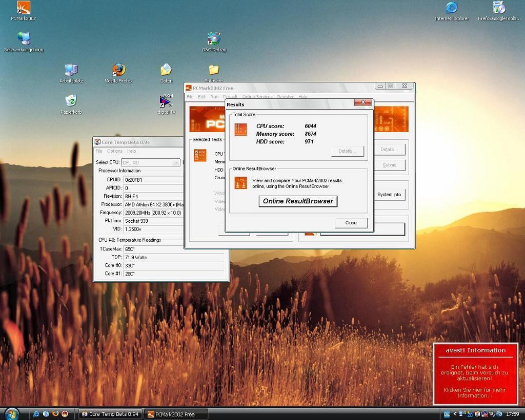Image resolution: width=525 pixels, height=420 pixels.
Task: Click the PCMark2002 Free title bar icon
Action: [x=189, y=88]
